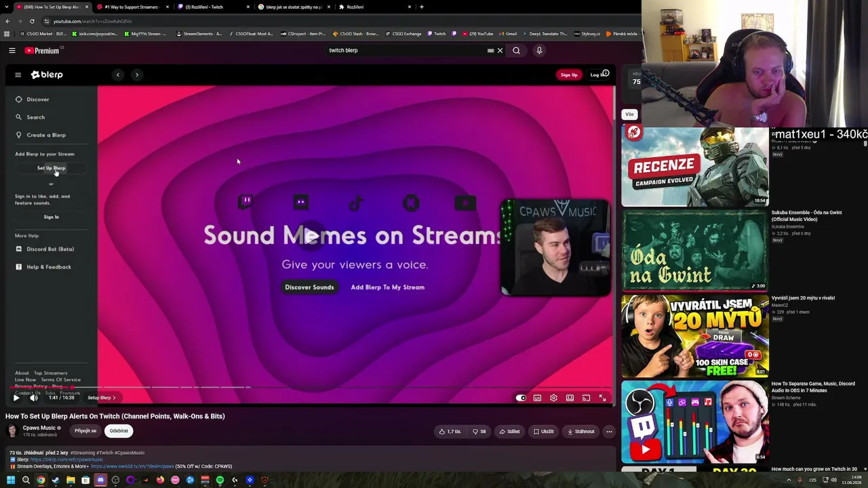Follow the blerp.com referral link in the description
The width and height of the screenshot is (868, 488).
[66, 460]
